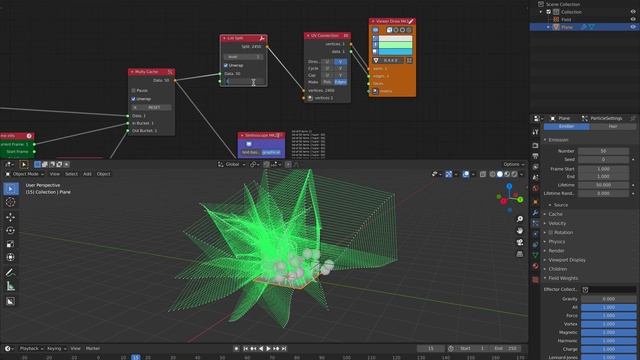Enable Pause checkbox in Multy Cacher node
Image resolution: width=640 pixels, height=360 pixels.
(x=133, y=90)
